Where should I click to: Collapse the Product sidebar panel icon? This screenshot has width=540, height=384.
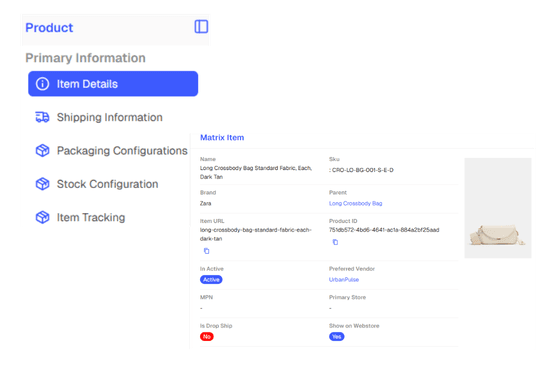click(x=201, y=27)
